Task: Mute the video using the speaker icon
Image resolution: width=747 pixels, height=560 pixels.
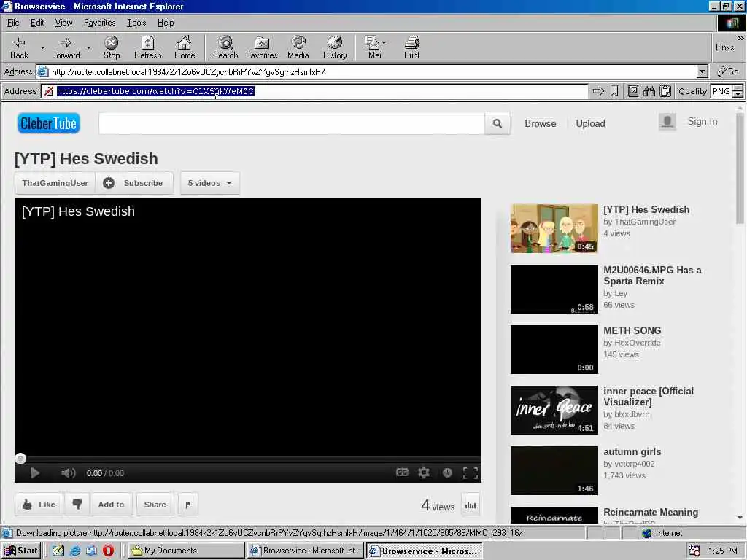Action: (68, 472)
